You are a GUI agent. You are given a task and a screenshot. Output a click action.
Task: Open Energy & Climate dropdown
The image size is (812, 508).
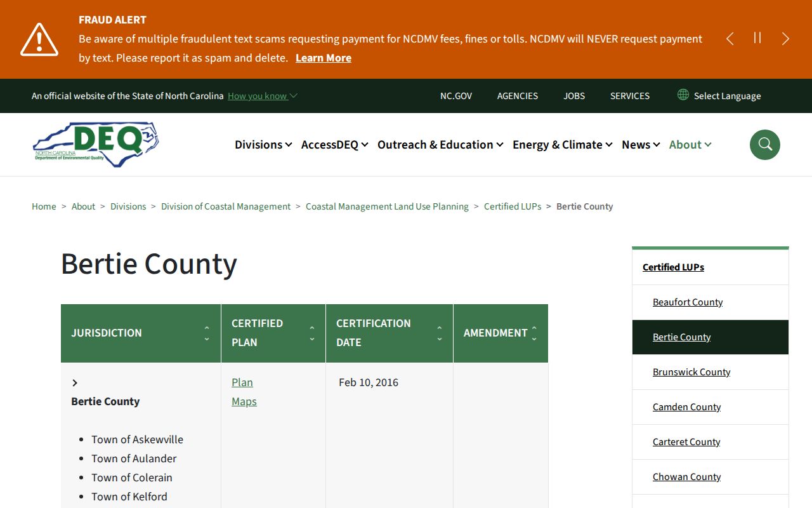coord(563,145)
